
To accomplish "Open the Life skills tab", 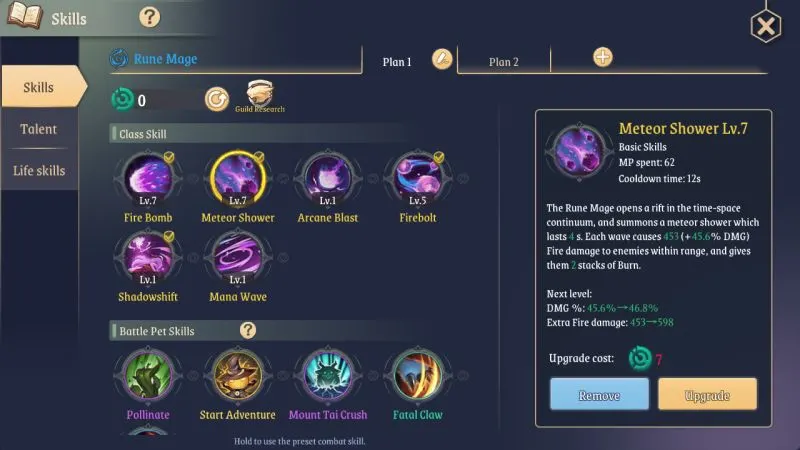I will coord(39,170).
